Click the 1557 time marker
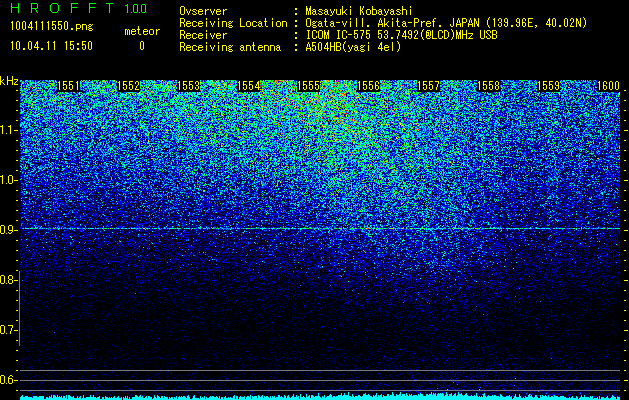Image resolution: width=629 pixels, height=400 pixels. [x=428, y=86]
